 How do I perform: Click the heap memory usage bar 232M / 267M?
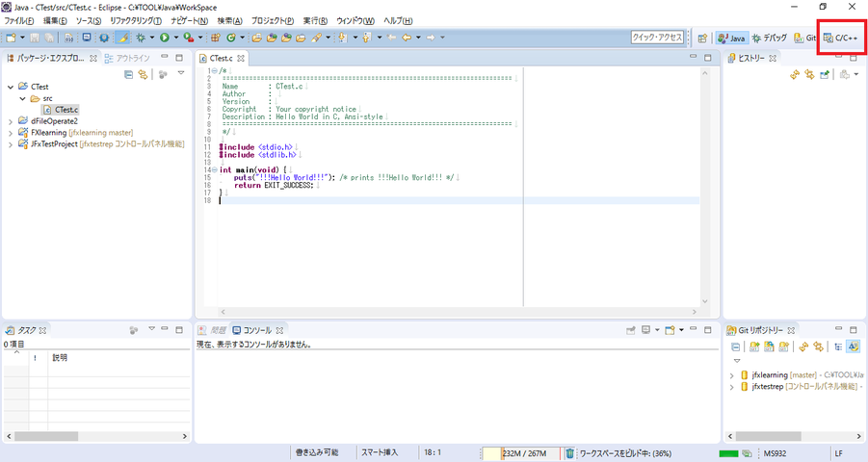[521, 453]
